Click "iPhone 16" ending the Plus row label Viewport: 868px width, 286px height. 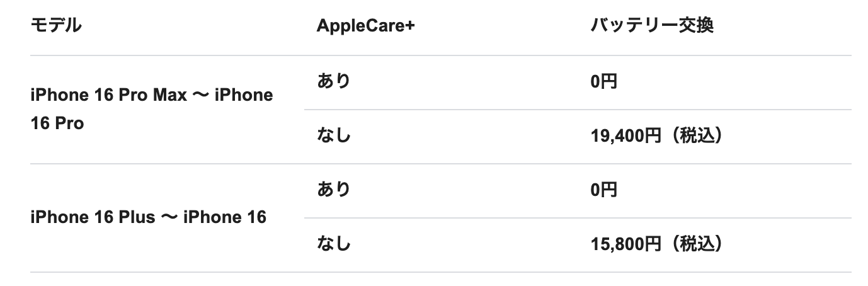click(225, 217)
